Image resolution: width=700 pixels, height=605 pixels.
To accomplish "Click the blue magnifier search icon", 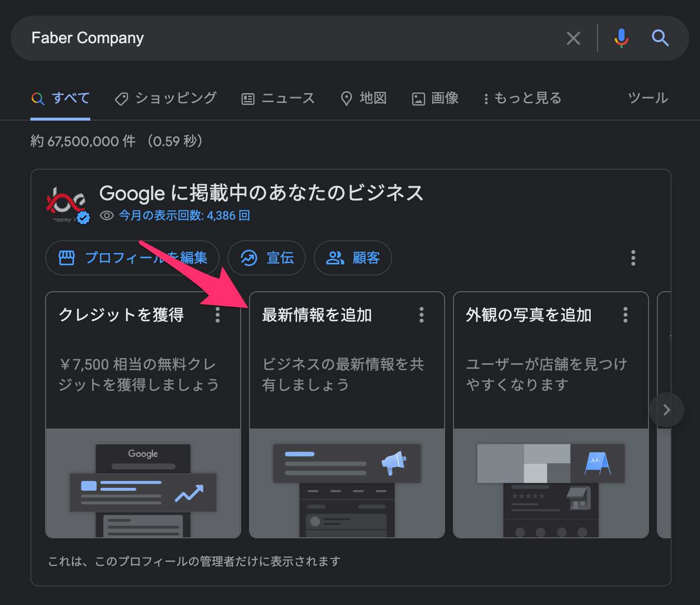I will pyautogui.click(x=660, y=38).
